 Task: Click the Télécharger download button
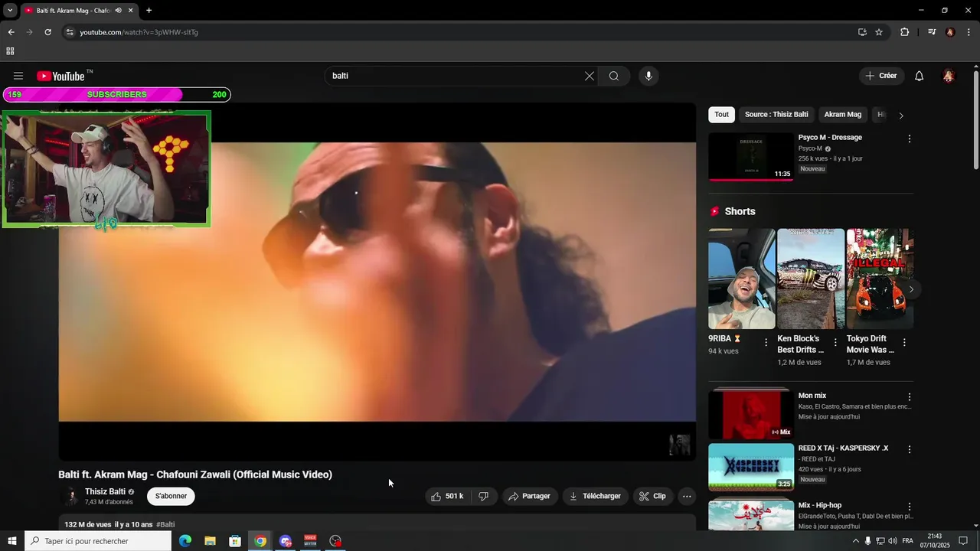coord(596,496)
